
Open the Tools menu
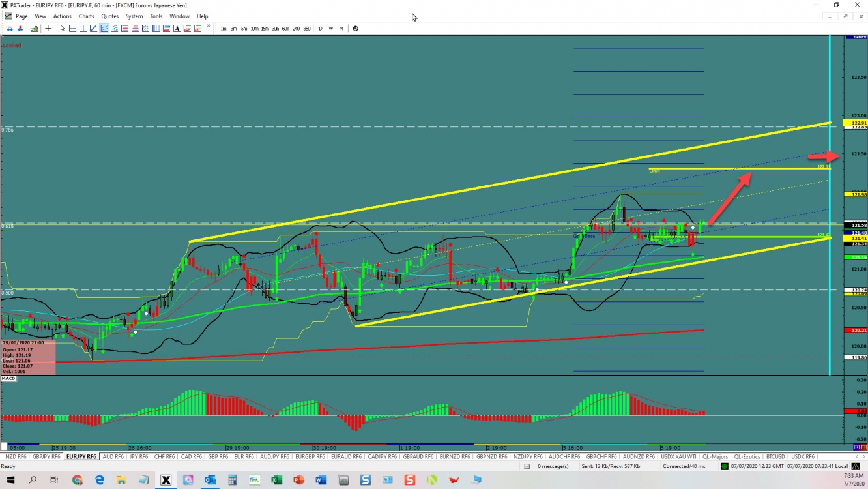156,16
